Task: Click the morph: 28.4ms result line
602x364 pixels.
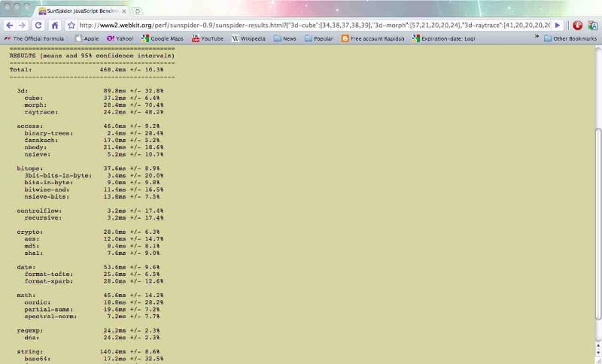Action: click(x=93, y=105)
